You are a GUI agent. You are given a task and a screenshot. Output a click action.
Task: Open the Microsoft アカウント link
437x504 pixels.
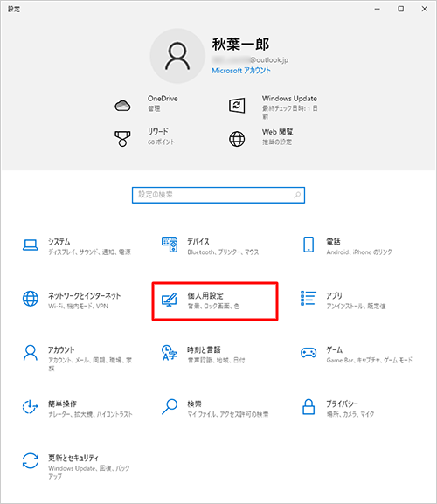click(x=241, y=71)
